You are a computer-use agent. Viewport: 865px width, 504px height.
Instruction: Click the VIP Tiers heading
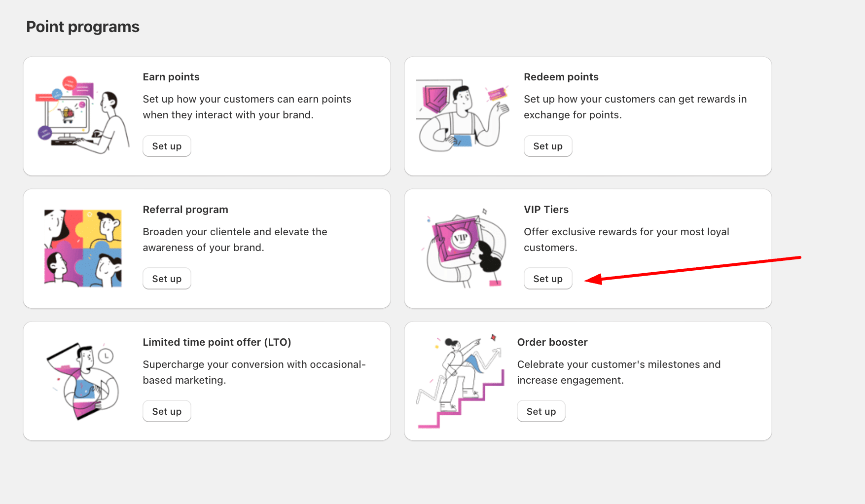pyautogui.click(x=546, y=210)
